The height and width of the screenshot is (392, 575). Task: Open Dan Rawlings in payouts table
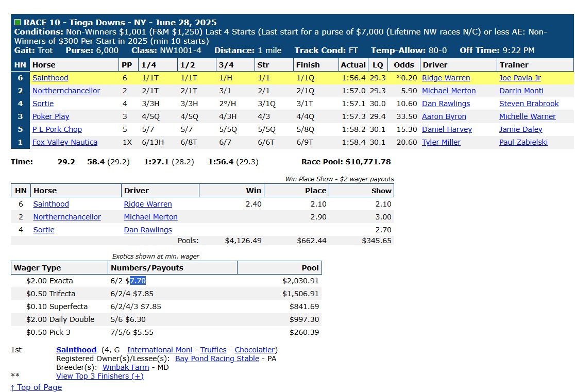[x=148, y=230]
